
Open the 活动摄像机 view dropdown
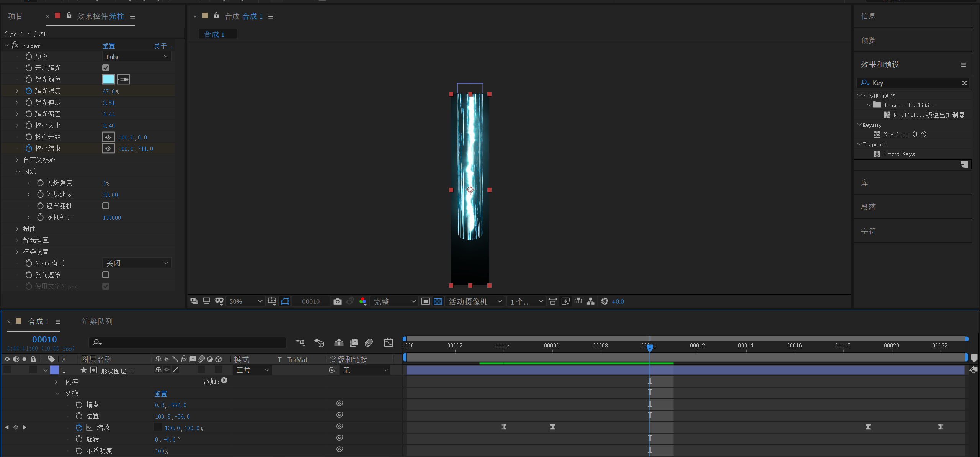coord(474,301)
